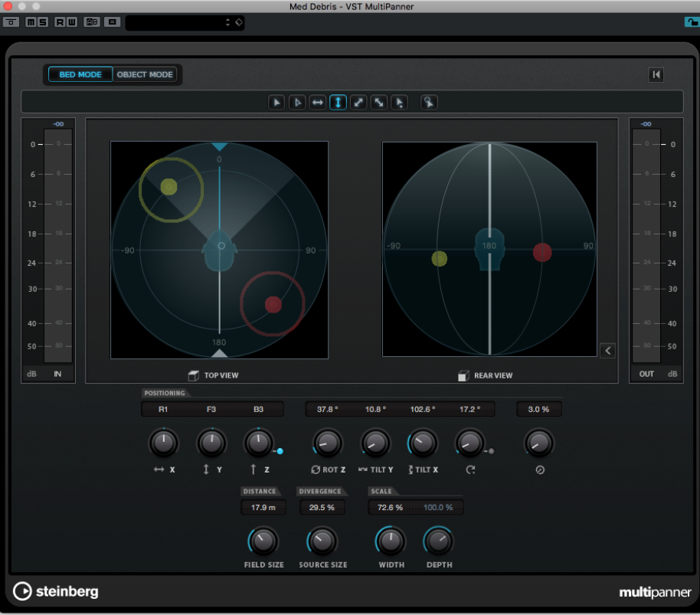Click red source dot in rear view
Screen dimensions: 700x615
[542, 253]
